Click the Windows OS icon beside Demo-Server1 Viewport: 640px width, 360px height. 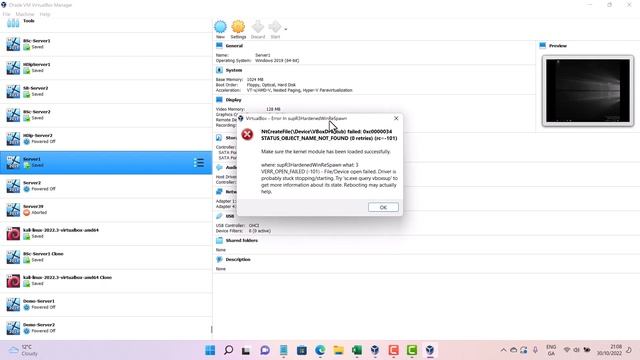[x=13, y=304]
